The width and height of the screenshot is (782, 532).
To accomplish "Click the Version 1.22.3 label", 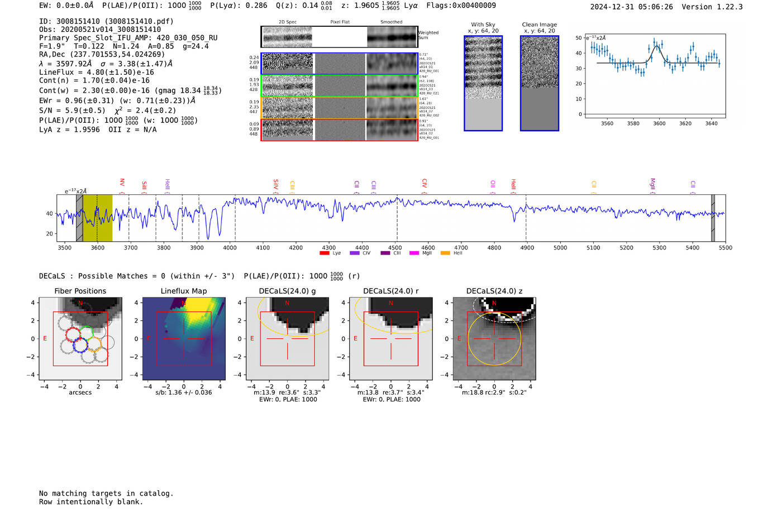I will click(x=712, y=7).
